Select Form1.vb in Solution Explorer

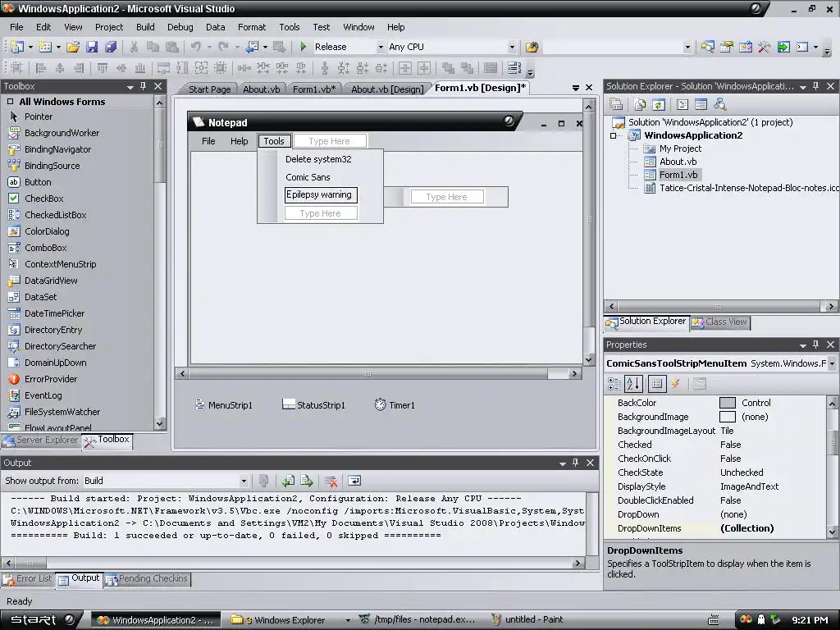point(678,175)
